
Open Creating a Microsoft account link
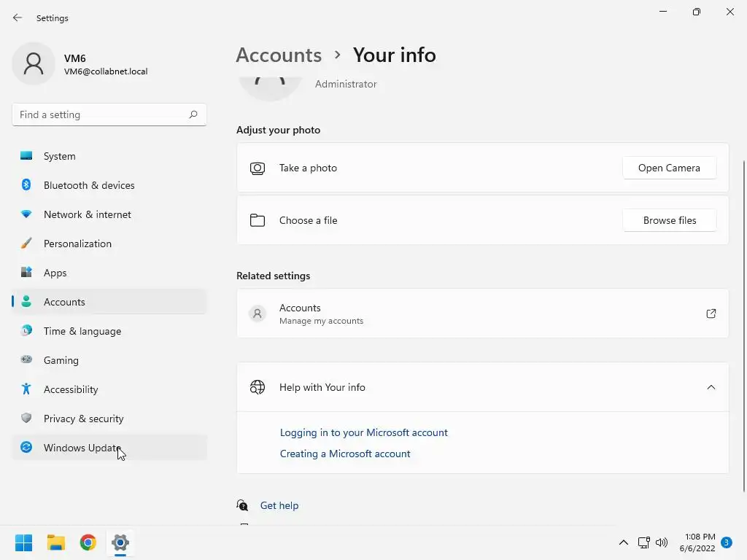pos(345,454)
